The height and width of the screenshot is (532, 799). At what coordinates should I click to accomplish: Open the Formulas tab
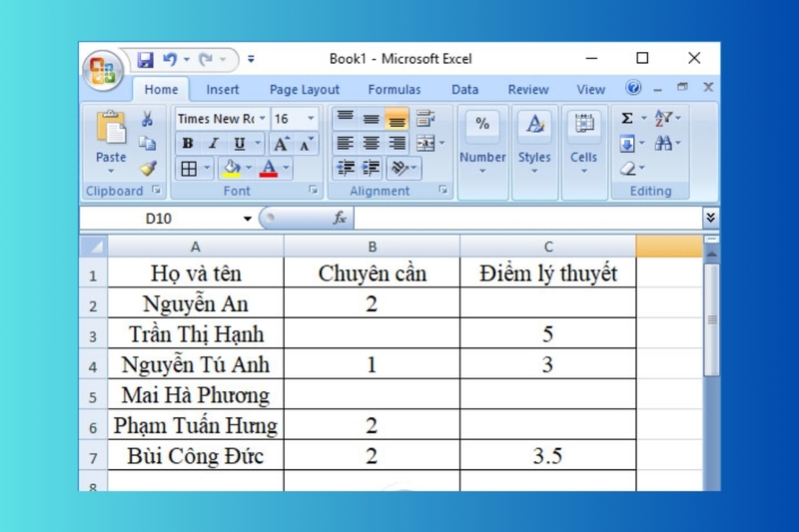tap(395, 90)
